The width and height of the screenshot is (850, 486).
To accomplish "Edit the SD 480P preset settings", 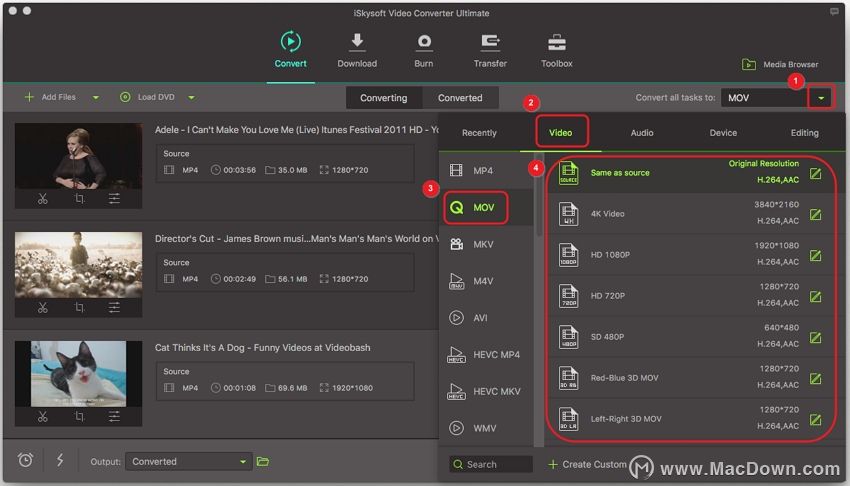I will [x=815, y=338].
